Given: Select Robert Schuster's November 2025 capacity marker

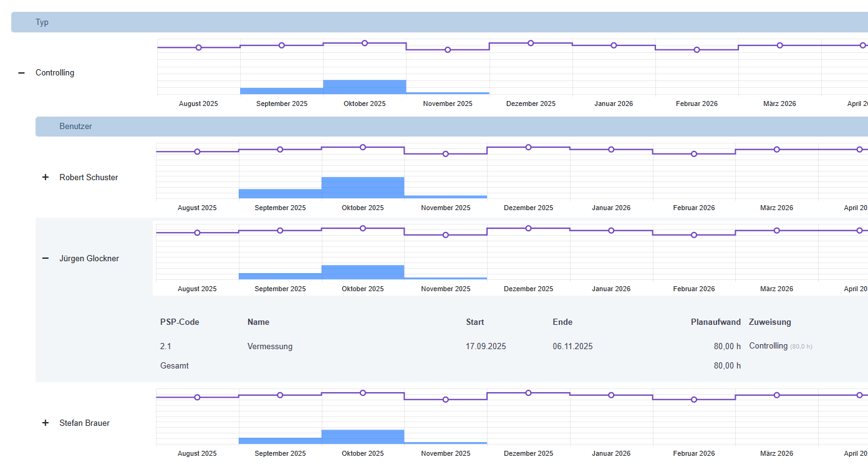Looking at the screenshot, I should [x=445, y=154].
